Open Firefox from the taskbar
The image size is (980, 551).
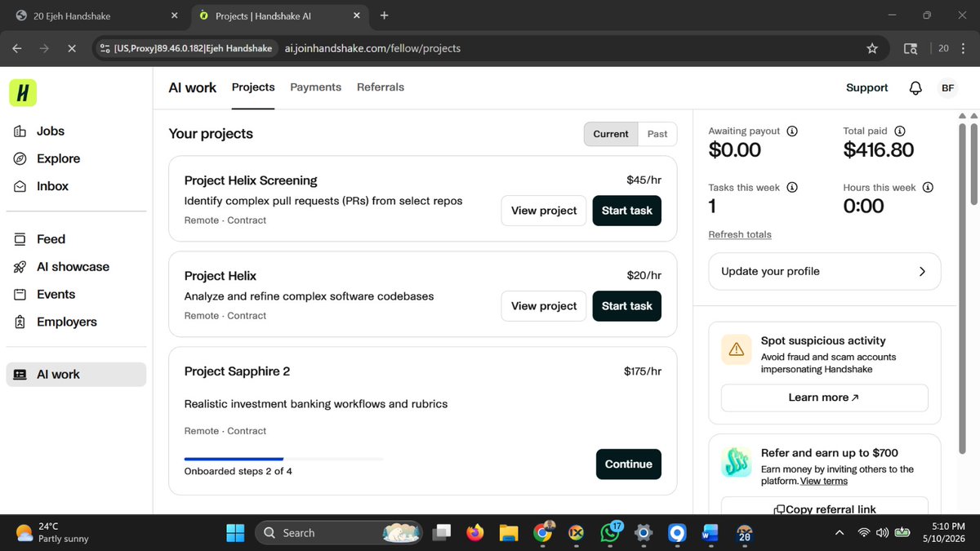(x=474, y=533)
